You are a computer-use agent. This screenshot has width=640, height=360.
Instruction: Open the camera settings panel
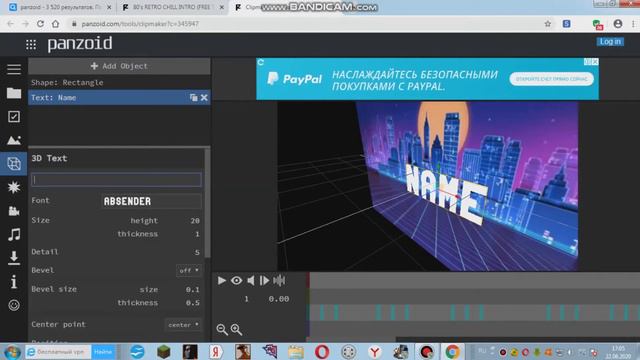(x=14, y=211)
